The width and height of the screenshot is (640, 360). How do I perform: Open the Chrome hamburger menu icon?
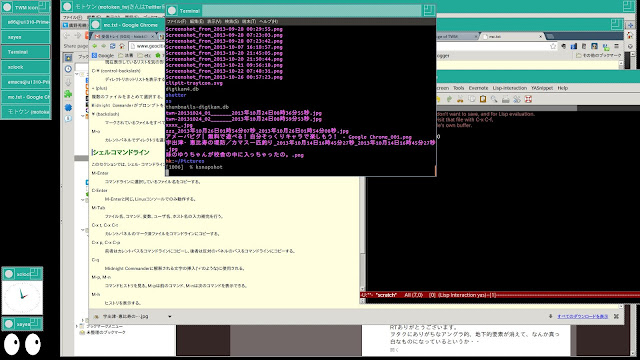click(x=616, y=46)
